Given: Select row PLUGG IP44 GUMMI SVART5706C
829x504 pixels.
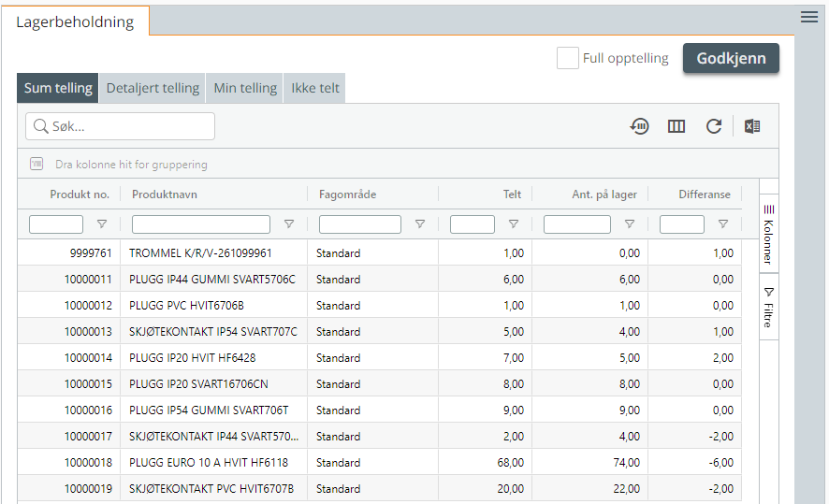Looking at the screenshot, I should pos(380,279).
